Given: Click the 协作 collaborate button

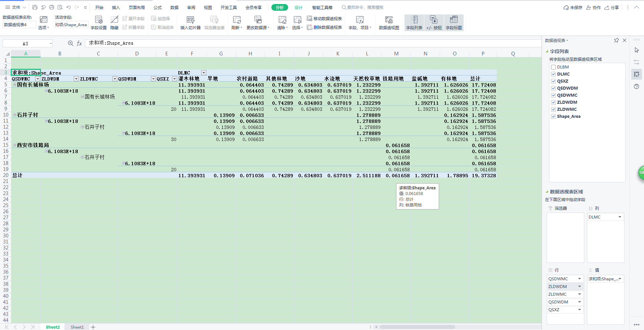Looking at the screenshot, I should point(593,7).
